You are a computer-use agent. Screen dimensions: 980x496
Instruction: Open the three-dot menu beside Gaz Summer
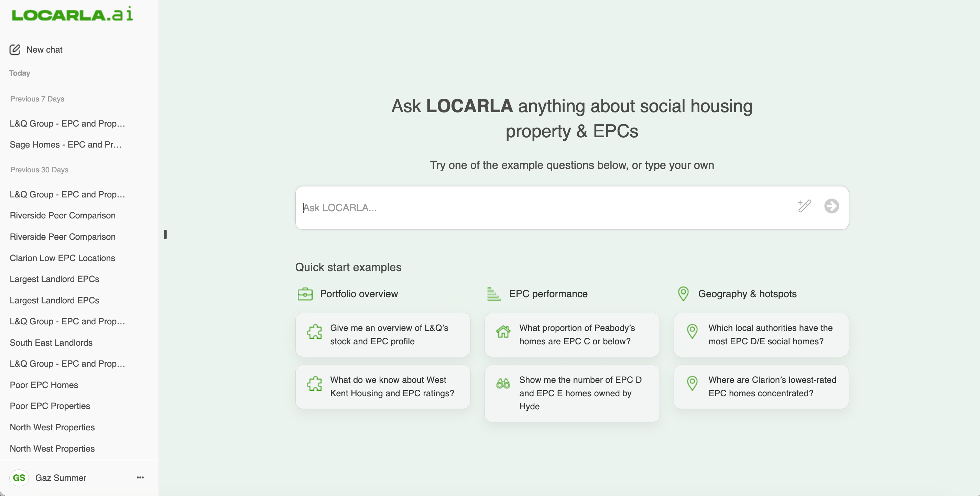[140, 477]
